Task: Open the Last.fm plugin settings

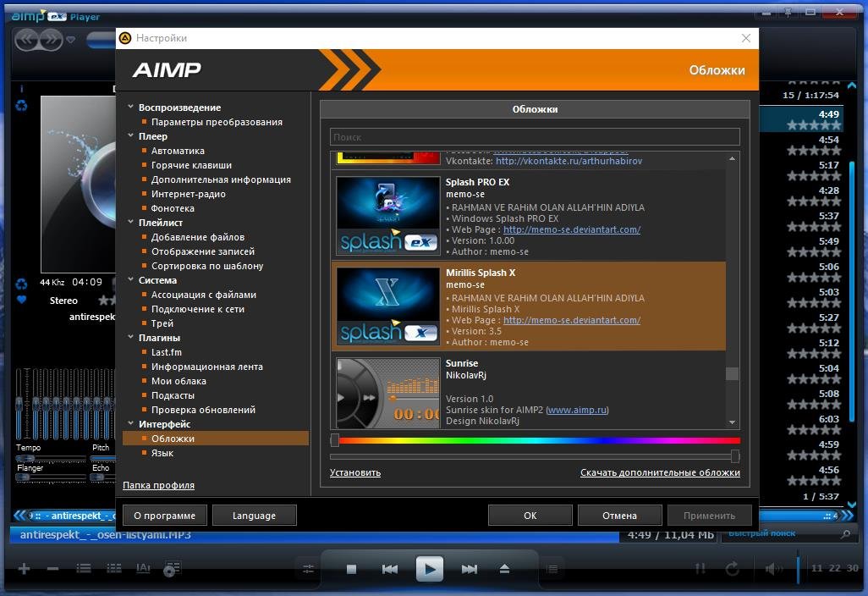Action: pos(166,352)
